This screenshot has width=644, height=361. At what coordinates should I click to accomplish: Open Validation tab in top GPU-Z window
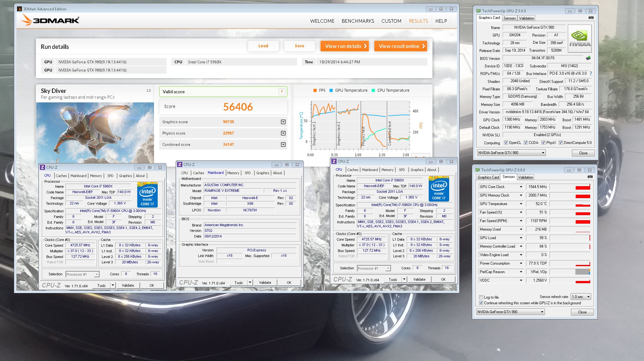coord(526,18)
